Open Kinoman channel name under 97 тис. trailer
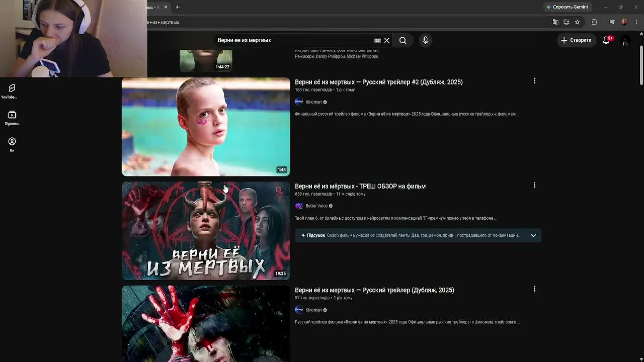Image resolution: width=644 pixels, height=362 pixels. 313,310
